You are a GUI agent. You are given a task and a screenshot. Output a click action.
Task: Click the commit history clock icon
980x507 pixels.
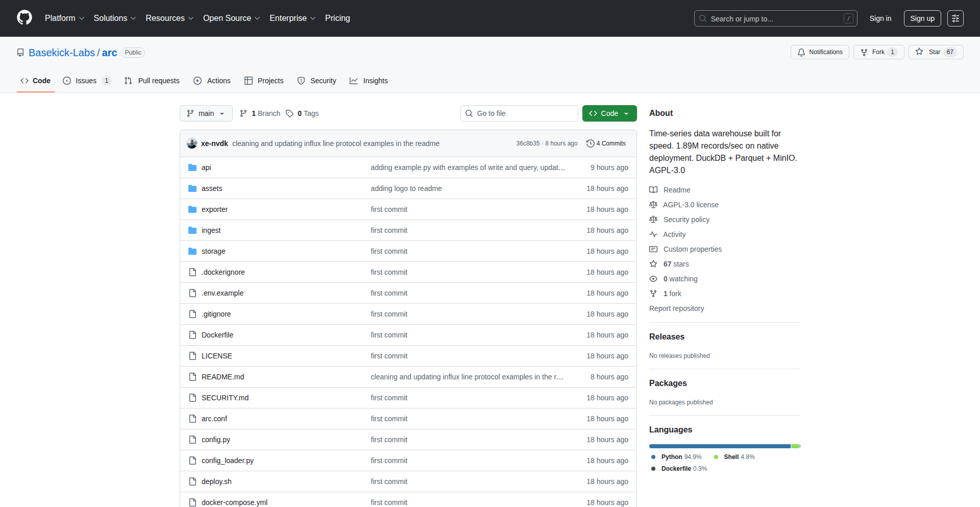tap(591, 143)
